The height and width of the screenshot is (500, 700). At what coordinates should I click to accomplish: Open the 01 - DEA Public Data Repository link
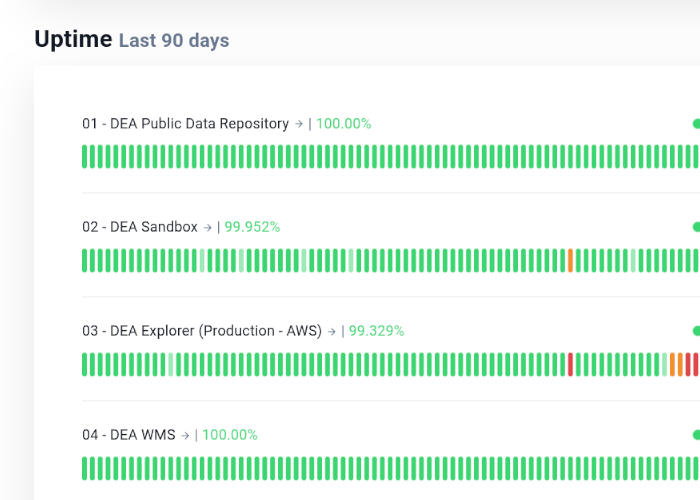(x=185, y=124)
